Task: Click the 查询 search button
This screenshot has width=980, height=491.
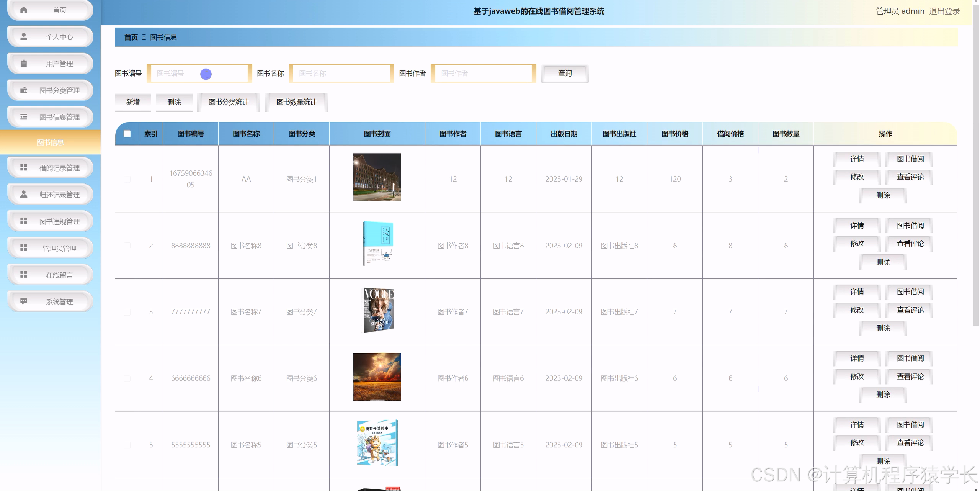Action: pos(565,74)
